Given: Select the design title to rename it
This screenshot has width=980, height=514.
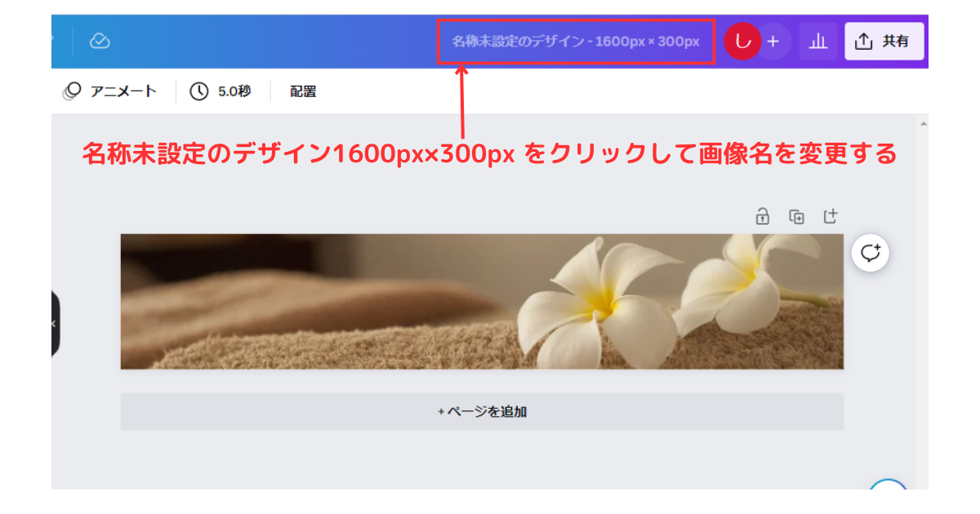Looking at the screenshot, I should [576, 41].
